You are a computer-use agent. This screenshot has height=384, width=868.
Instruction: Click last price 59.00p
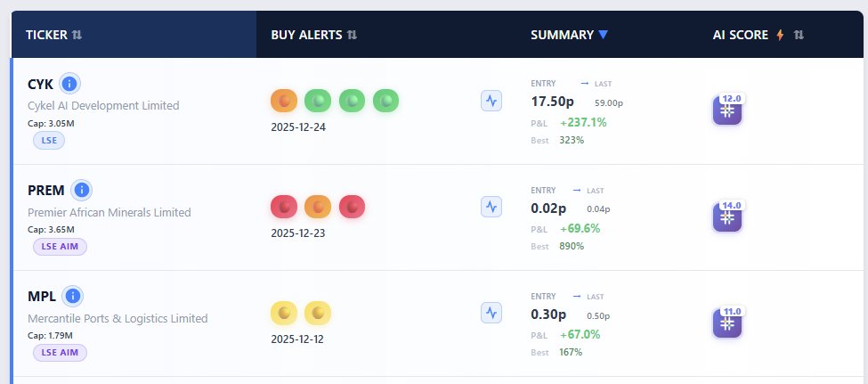pos(609,103)
